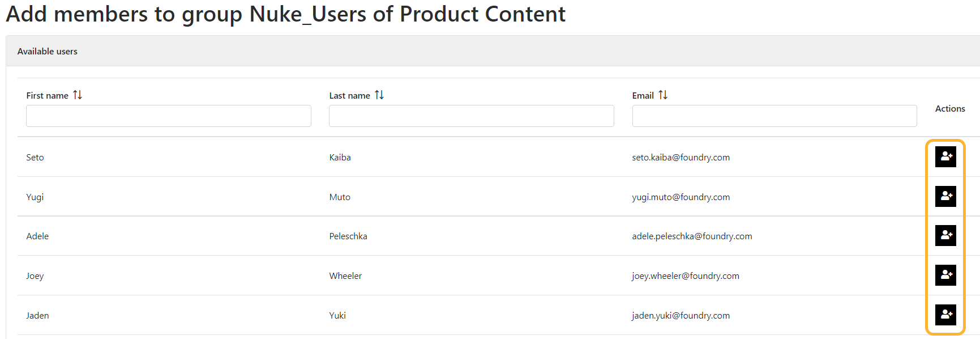The image size is (980, 339).
Task: Focus the Email filter field
Action: 774,116
